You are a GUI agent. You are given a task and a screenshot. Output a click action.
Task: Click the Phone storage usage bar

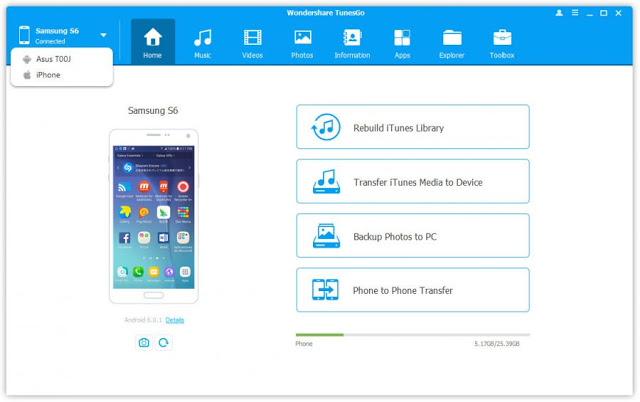click(413, 335)
